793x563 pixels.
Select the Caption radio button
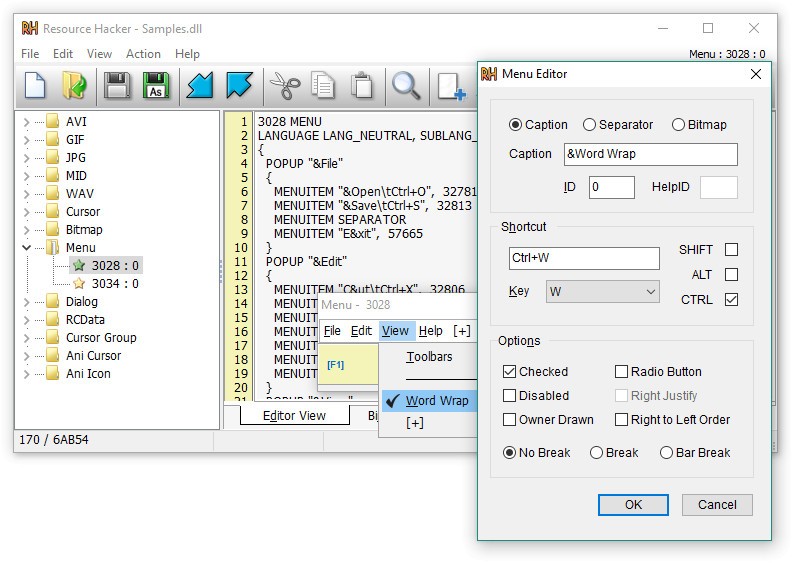515,124
